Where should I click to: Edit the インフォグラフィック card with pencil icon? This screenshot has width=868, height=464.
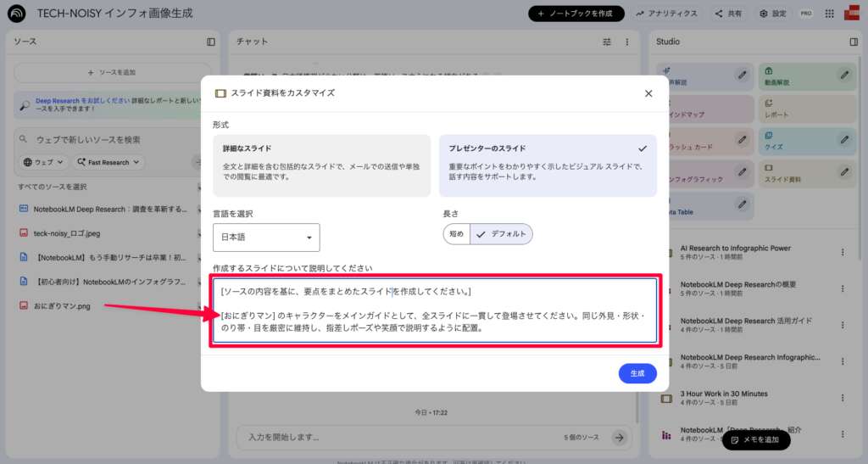(x=742, y=172)
